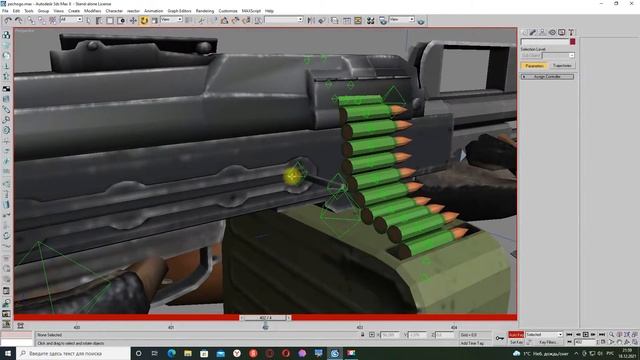Click the Redo arrow in the main toolbar
This screenshot has height=360, width=640.
(x=19, y=20)
